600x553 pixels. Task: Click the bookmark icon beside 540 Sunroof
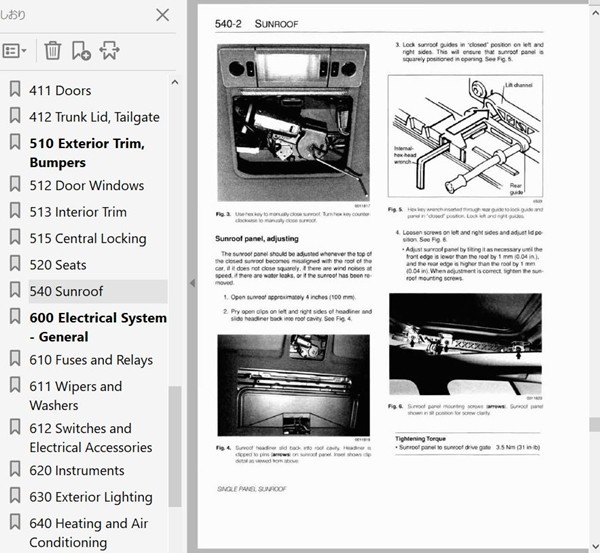point(15,289)
